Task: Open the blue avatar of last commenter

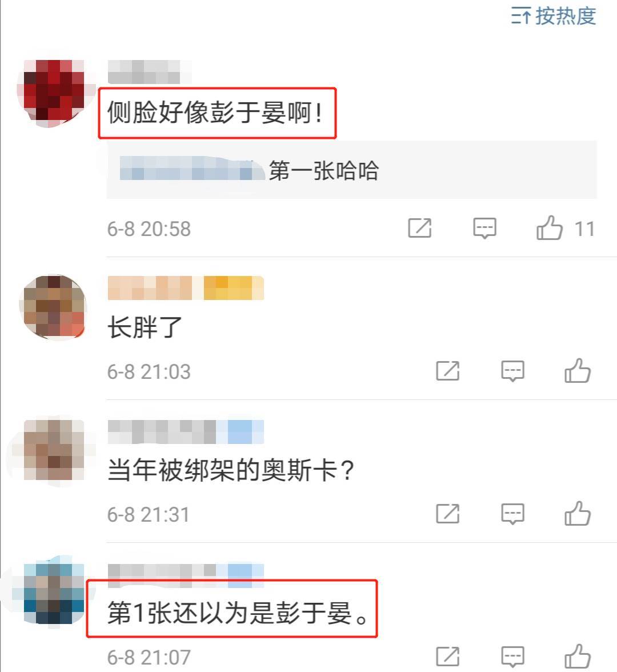Action: (x=54, y=593)
